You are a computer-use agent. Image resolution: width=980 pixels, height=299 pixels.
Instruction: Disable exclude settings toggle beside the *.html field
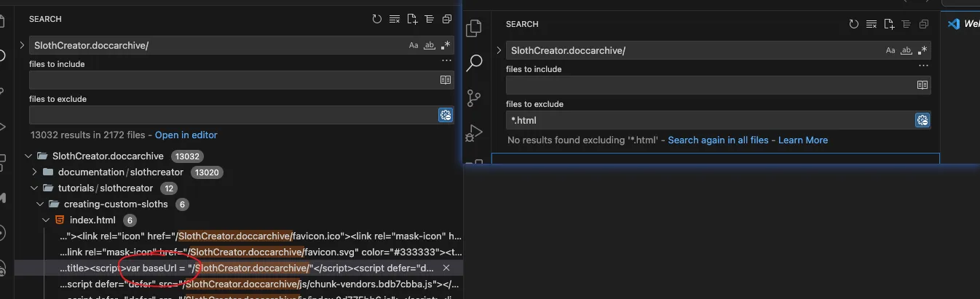[x=922, y=120]
